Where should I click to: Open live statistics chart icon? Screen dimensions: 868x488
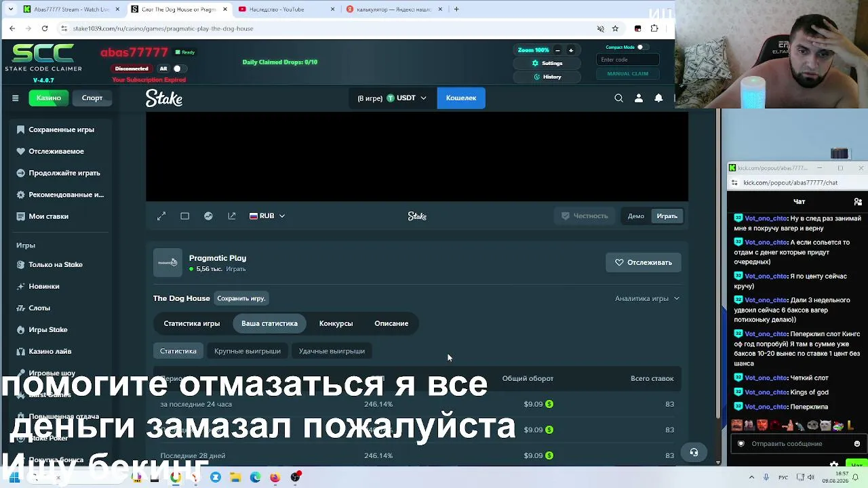click(x=208, y=216)
